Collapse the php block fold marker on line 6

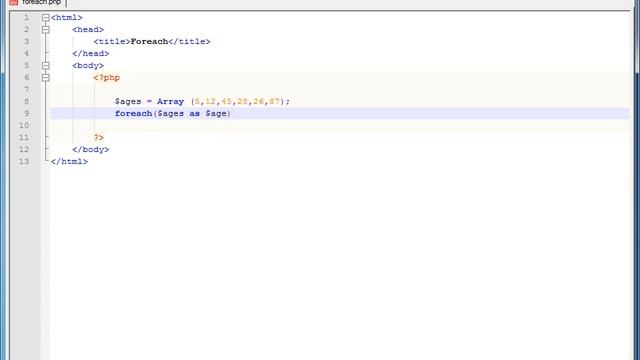point(46,78)
